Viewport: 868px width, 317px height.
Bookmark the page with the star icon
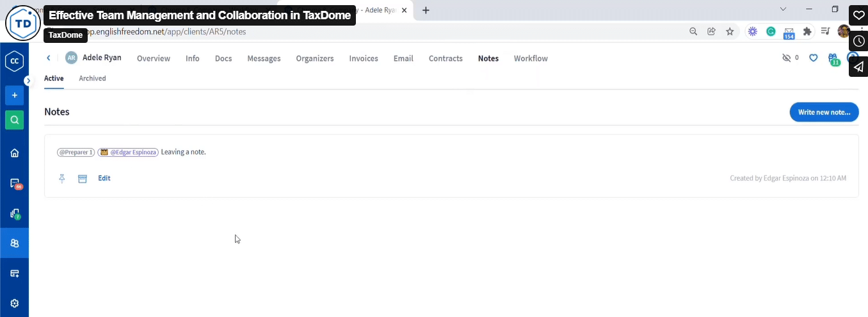(x=730, y=31)
